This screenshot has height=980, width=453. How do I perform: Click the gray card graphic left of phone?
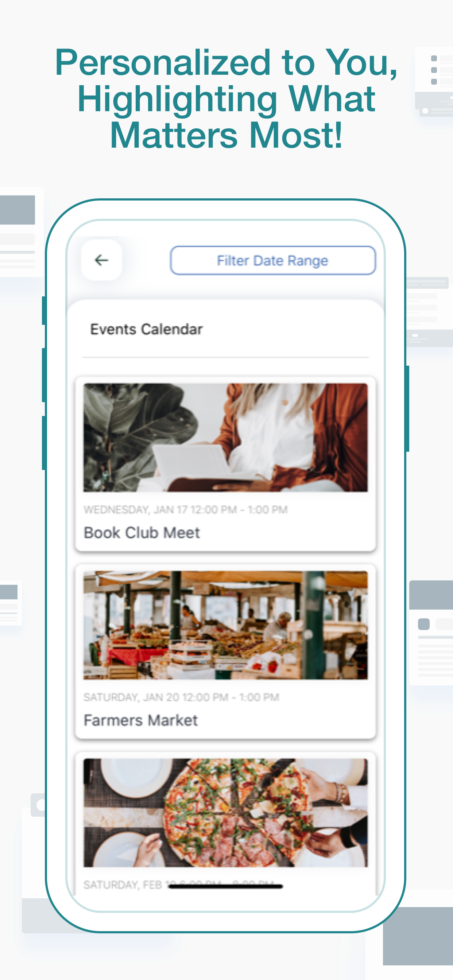[x=21, y=232]
